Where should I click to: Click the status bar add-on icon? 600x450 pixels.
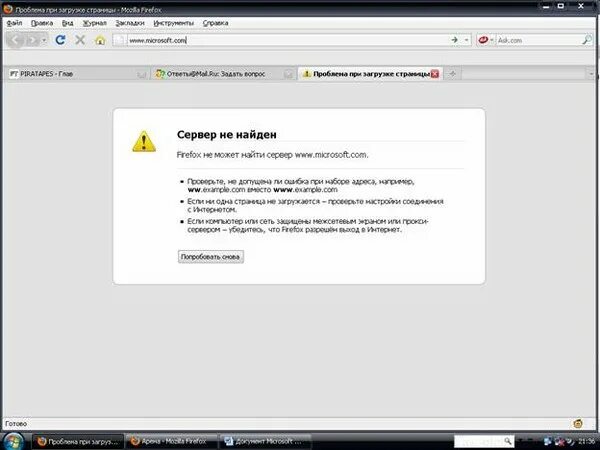pos(578,423)
